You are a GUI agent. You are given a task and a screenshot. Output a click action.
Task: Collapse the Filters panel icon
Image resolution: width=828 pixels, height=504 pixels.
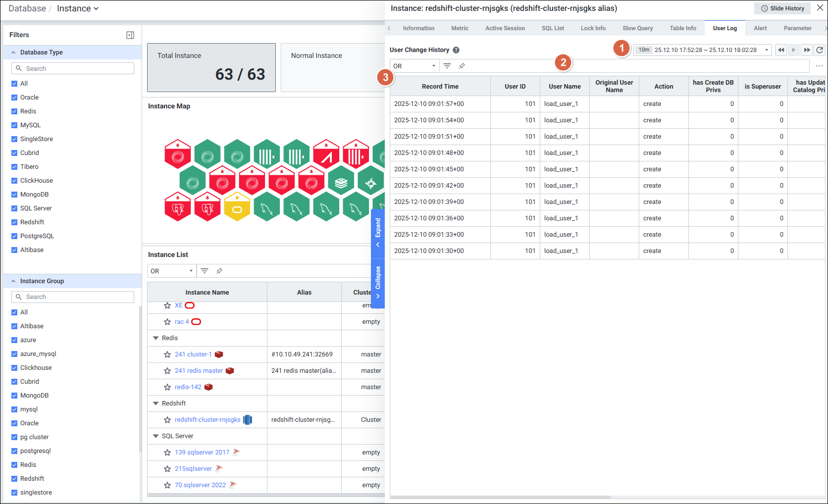coord(130,35)
